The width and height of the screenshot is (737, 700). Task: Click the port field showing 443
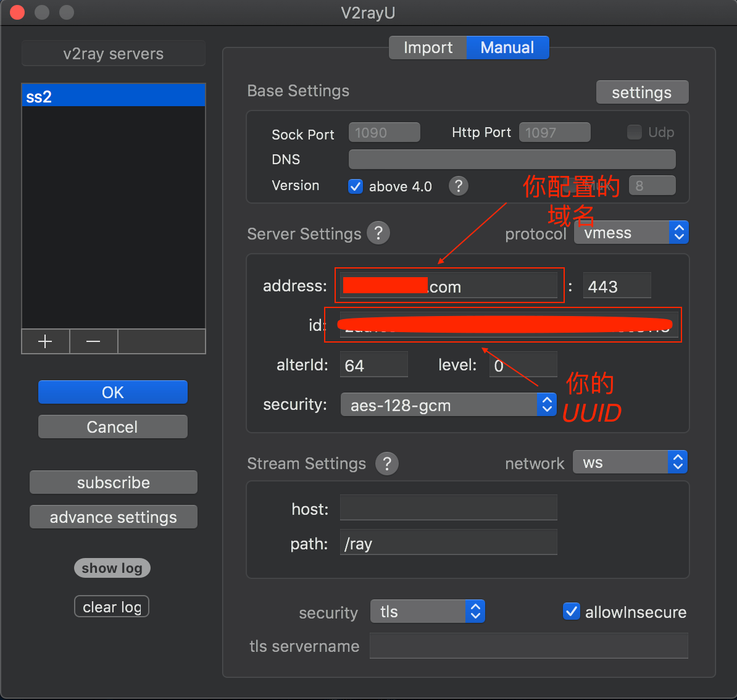(617, 285)
